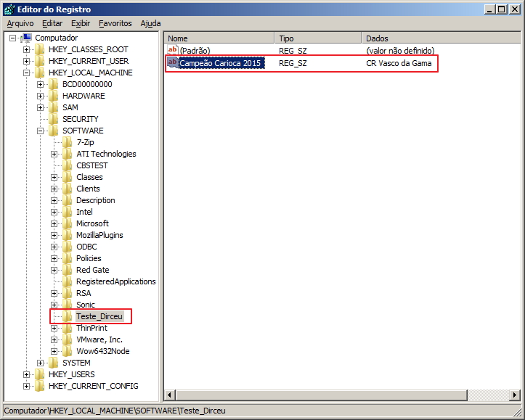The height and width of the screenshot is (420, 525).
Task: Expand HKEY_USERS node
Action: (x=26, y=374)
